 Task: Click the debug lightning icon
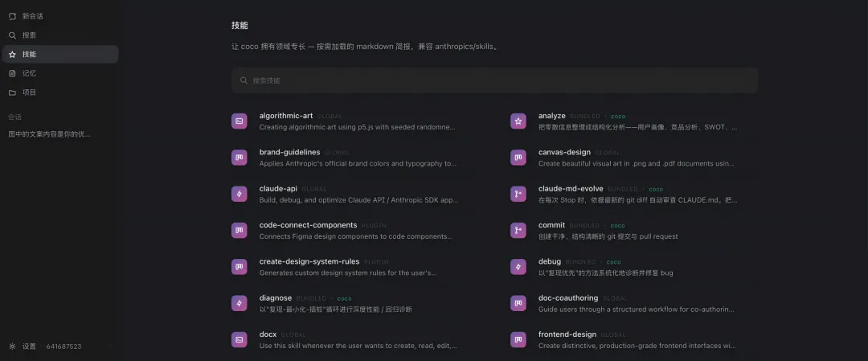(518, 267)
